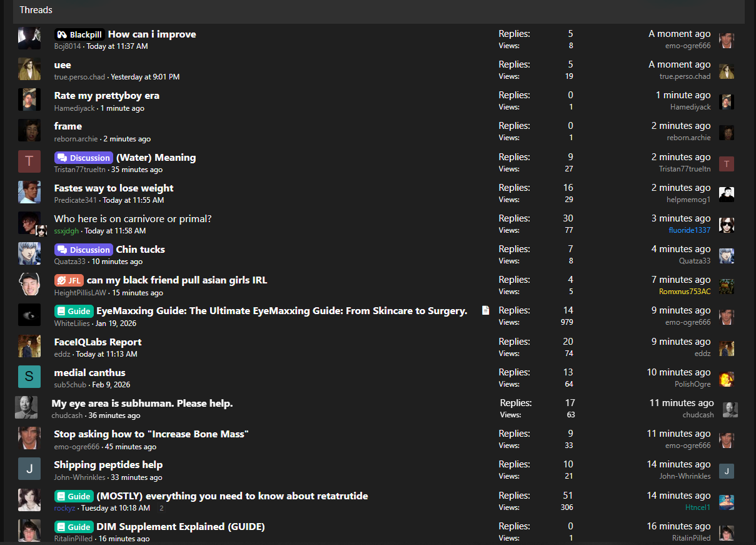
Task: Visit fluoride1337's profile link
Action: tap(689, 230)
